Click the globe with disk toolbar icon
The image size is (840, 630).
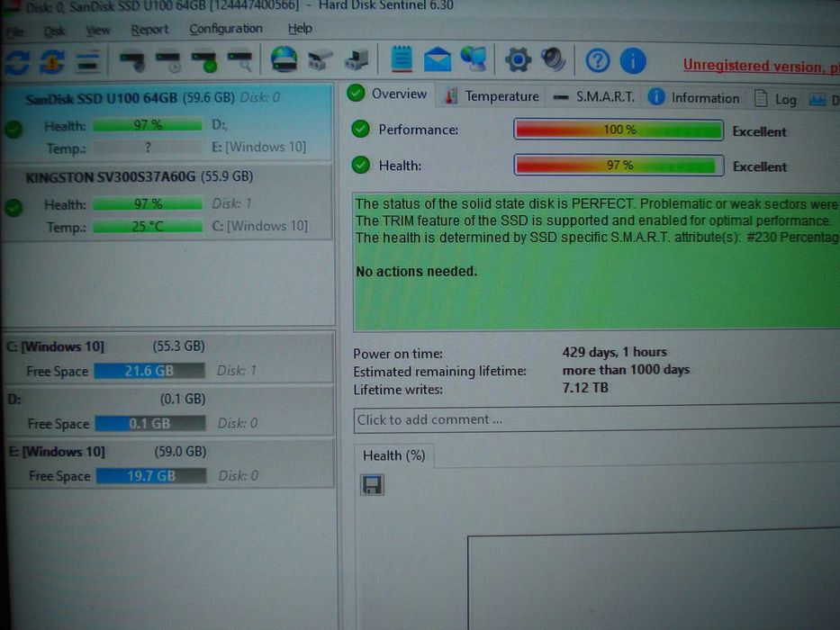click(284, 59)
